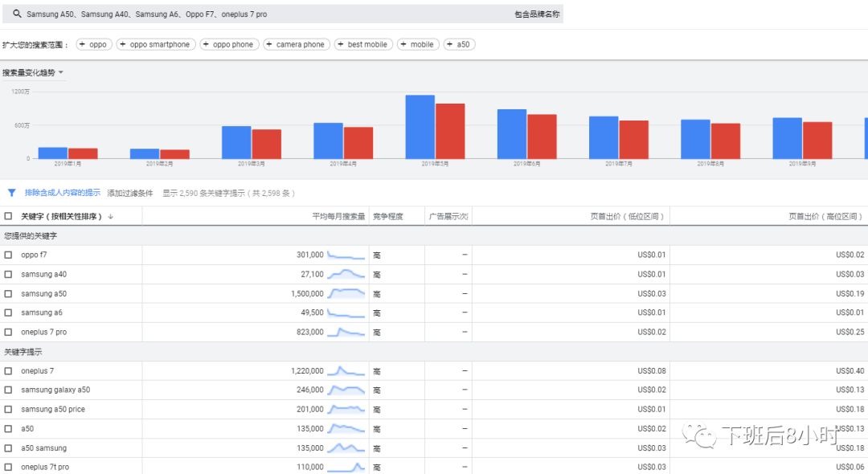The image size is (868, 474).
Task: Check the samsung a50 price row checkbox
Action: coord(8,409)
